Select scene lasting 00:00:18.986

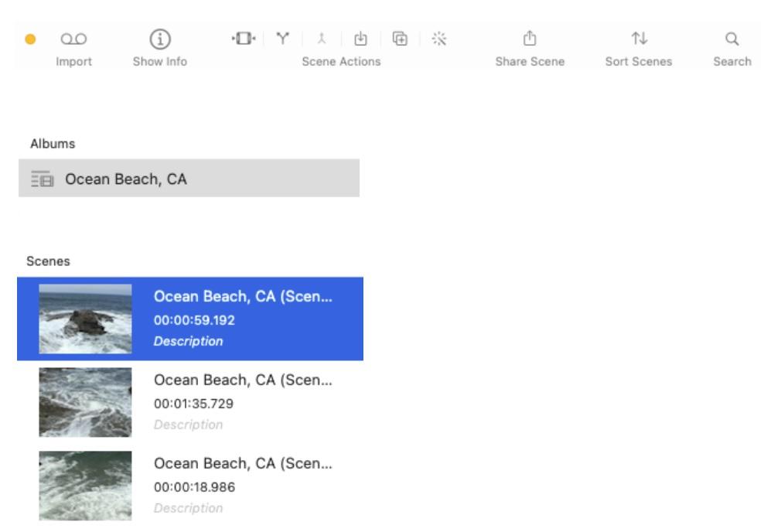(190, 486)
